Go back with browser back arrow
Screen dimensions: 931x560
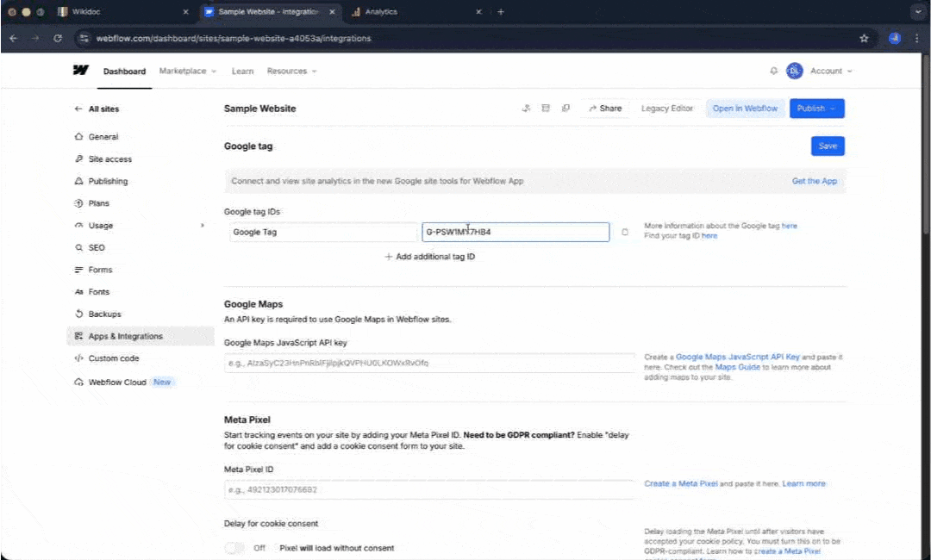(x=14, y=38)
